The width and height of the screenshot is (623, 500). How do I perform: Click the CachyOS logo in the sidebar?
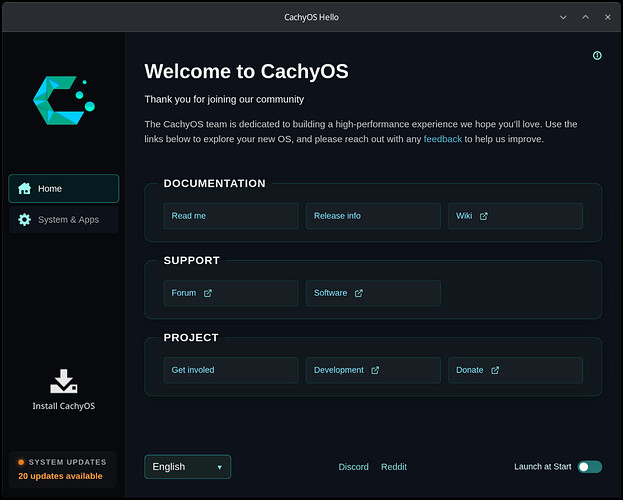(64, 101)
